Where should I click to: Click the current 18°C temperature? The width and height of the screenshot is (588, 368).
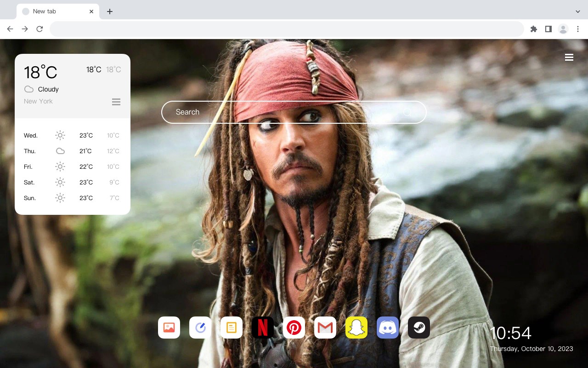click(x=40, y=72)
